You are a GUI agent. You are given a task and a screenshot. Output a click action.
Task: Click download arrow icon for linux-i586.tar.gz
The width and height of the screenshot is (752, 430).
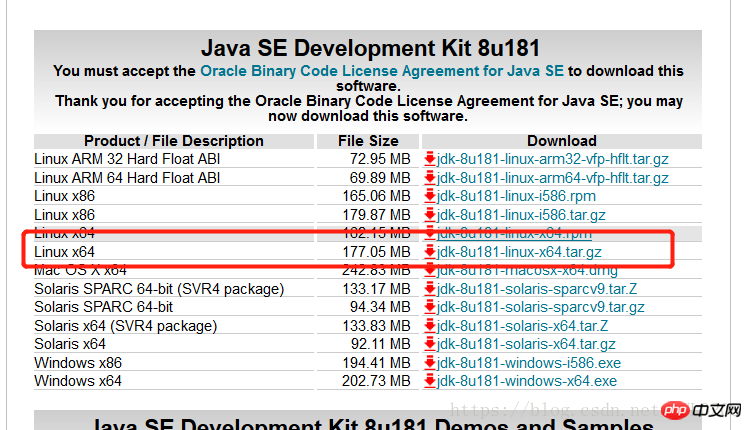click(x=430, y=215)
